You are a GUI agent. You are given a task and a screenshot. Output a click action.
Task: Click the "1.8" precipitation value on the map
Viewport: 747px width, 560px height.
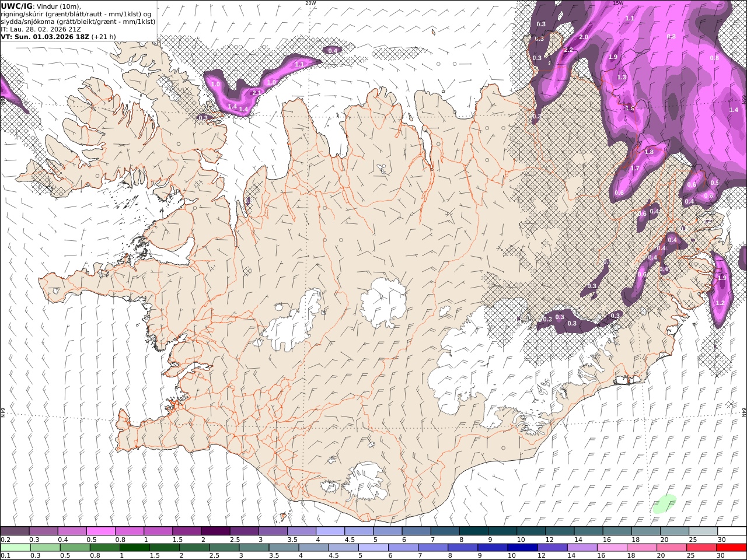pyautogui.click(x=649, y=152)
